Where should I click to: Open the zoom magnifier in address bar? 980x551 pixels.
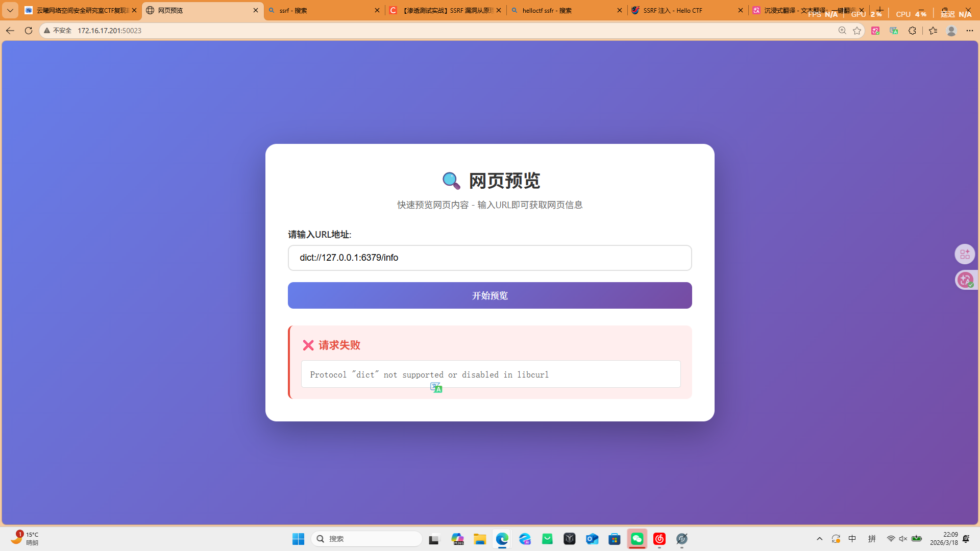click(842, 31)
